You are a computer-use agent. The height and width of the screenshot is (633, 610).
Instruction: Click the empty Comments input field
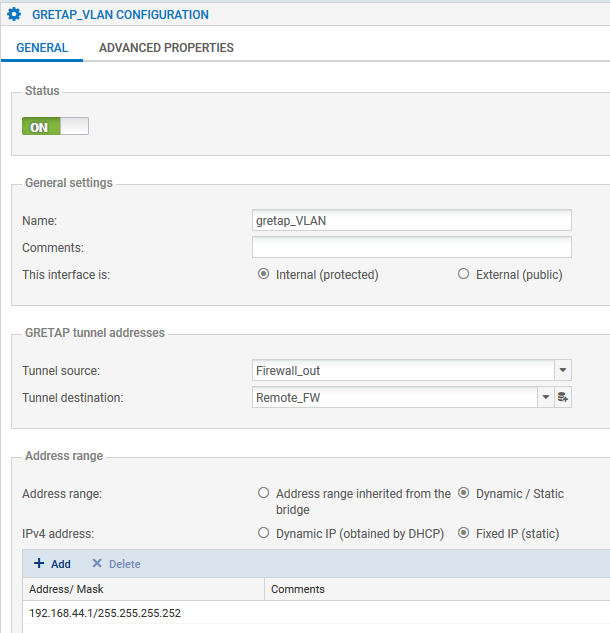tap(411, 247)
